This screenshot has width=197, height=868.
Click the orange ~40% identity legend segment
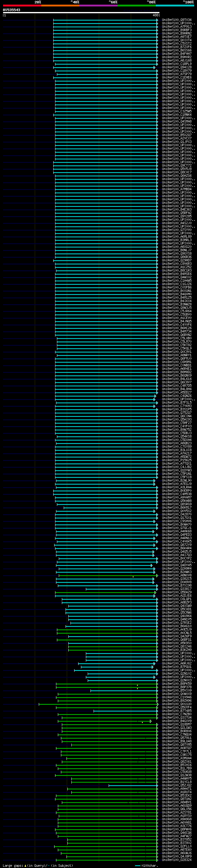coord(60,6)
